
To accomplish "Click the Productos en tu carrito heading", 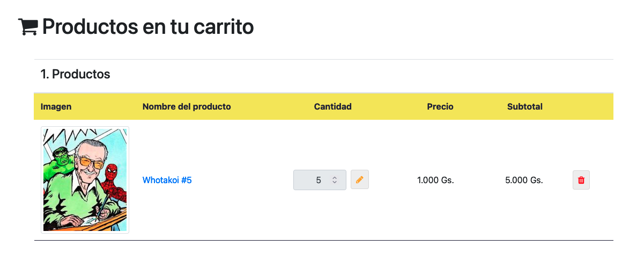I will click(147, 26).
